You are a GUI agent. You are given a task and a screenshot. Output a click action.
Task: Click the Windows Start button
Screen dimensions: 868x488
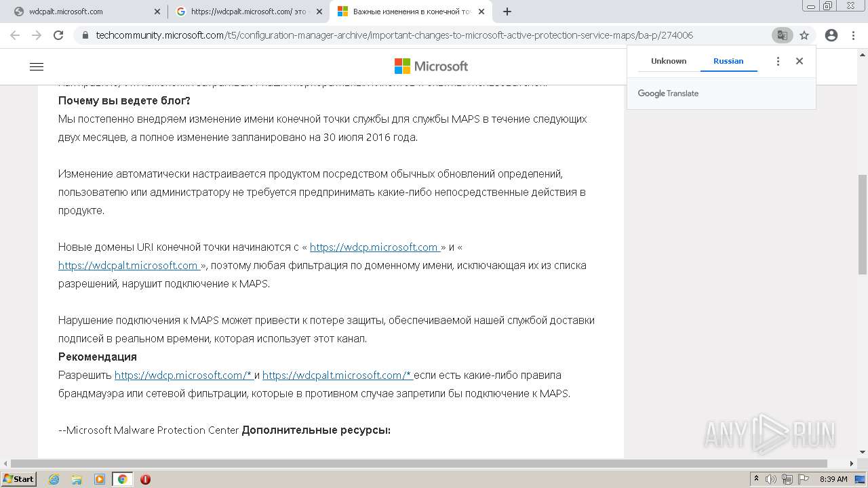pyautogui.click(x=19, y=479)
